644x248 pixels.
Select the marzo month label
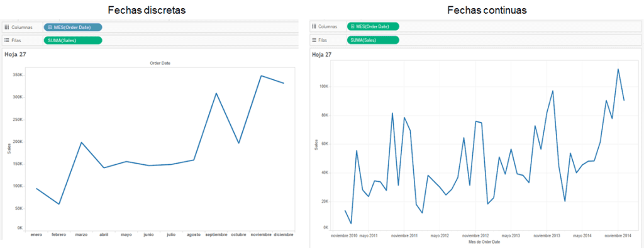point(81,235)
